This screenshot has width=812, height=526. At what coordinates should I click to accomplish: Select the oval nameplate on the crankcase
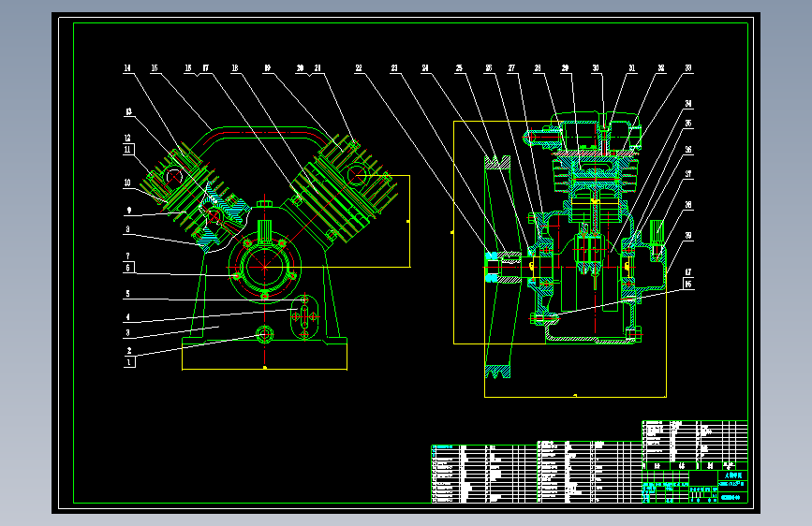[304, 317]
